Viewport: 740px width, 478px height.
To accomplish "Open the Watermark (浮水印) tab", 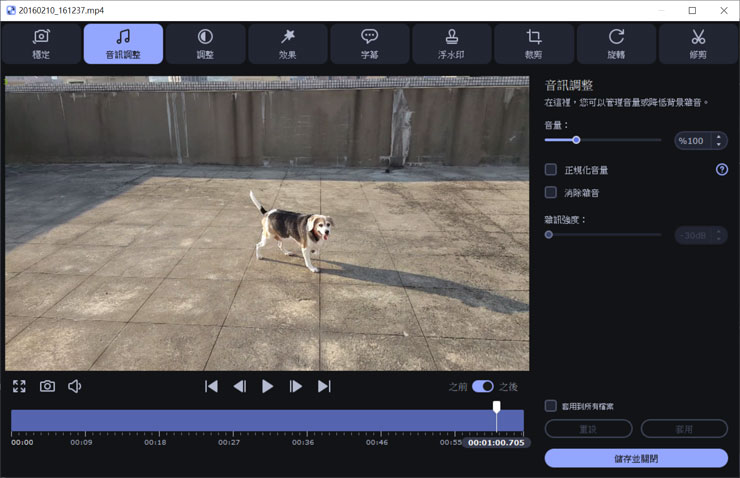I will pos(452,44).
